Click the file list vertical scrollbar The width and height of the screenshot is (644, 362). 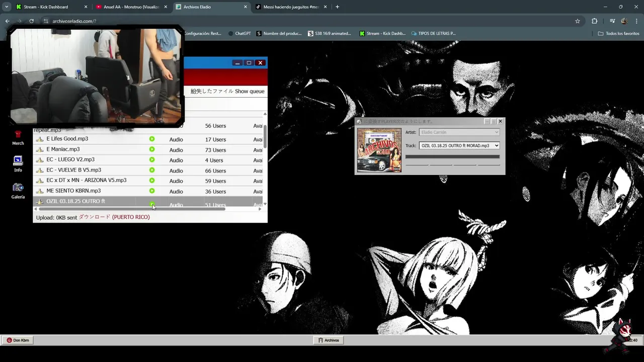click(265, 136)
